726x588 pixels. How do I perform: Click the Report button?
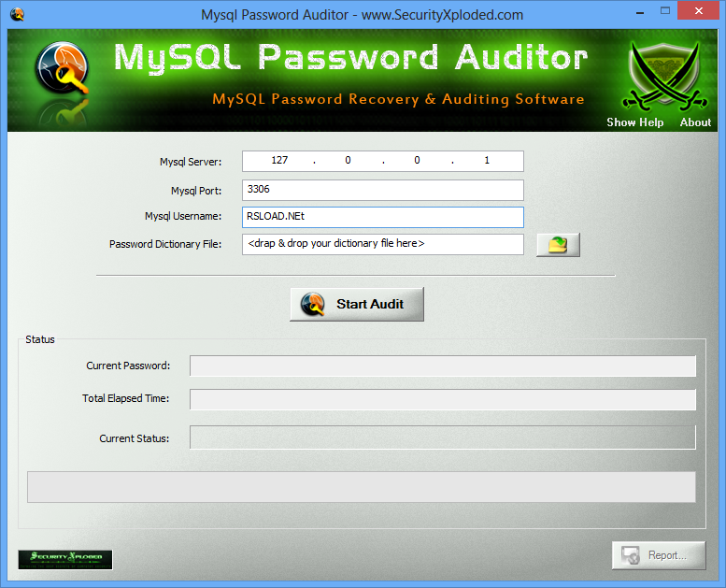tap(659, 555)
